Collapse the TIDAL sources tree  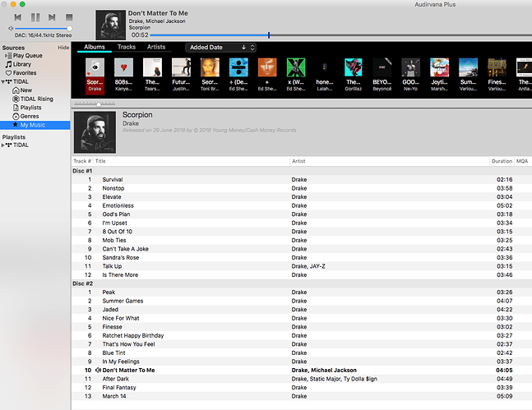[2, 81]
